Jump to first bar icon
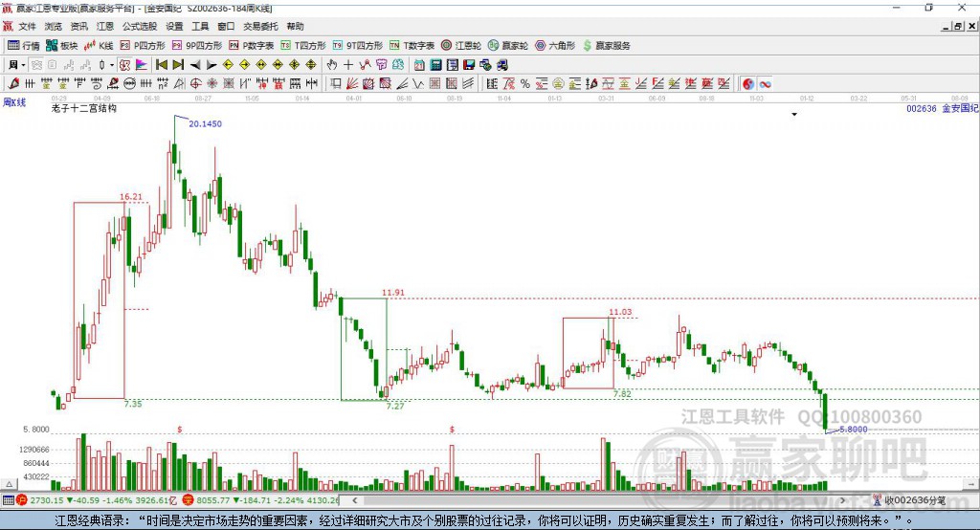 [x=161, y=65]
